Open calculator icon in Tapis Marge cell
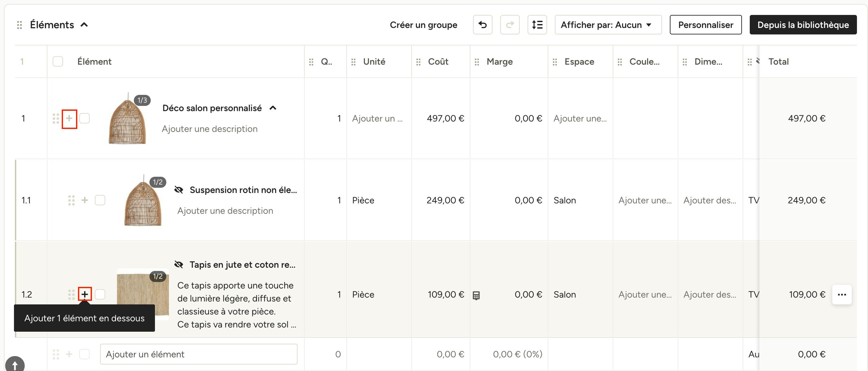Screen dimensions: 868x371 pos(476,296)
